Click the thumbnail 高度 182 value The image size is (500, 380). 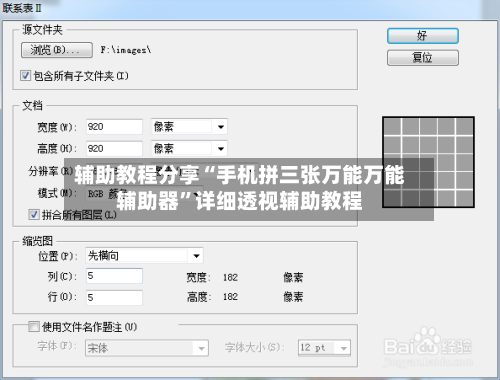click(x=230, y=297)
